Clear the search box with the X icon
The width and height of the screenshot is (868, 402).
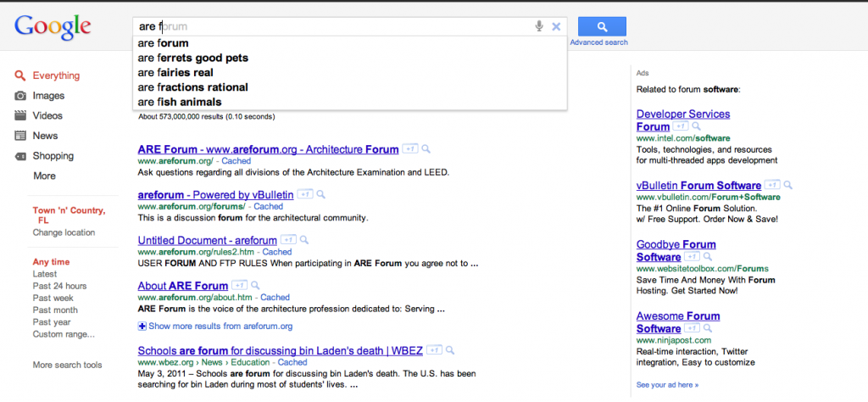[556, 26]
